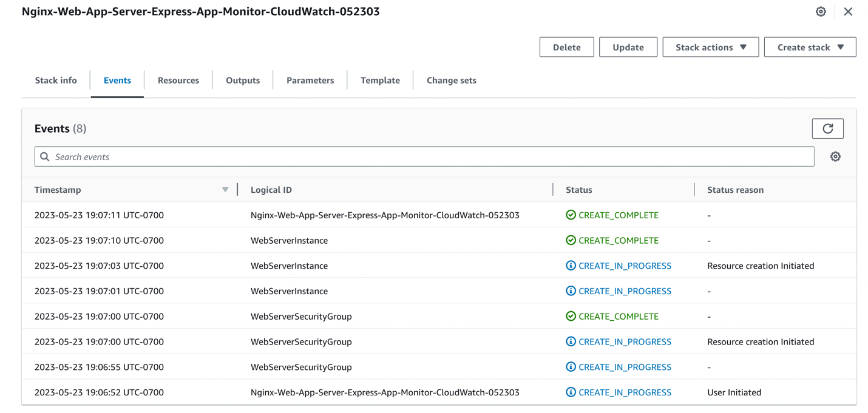Switch to the Resources tab

click(178, 80)
